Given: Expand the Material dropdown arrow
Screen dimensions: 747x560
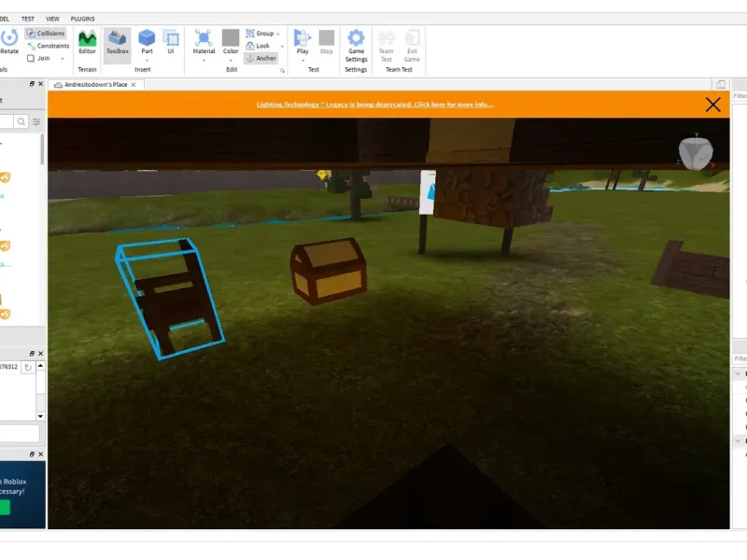Looking at the screenshot, I should coord(204,61).
